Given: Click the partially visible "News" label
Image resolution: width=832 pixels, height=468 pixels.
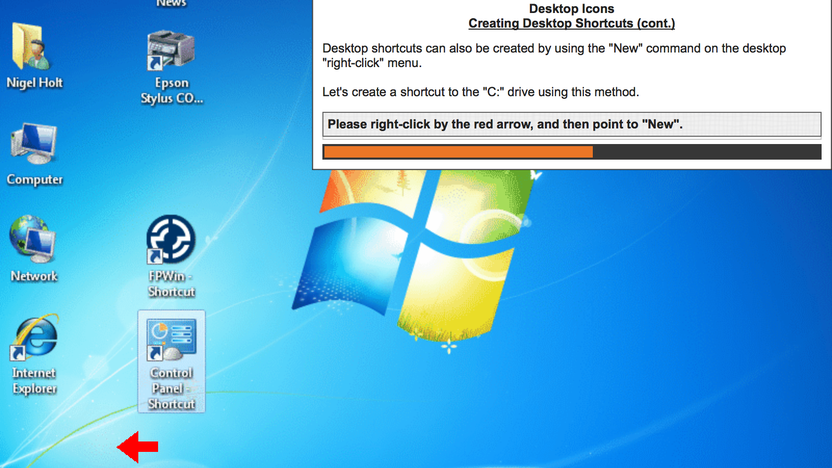Looking at the screenshot, I should tap(171, 4).
